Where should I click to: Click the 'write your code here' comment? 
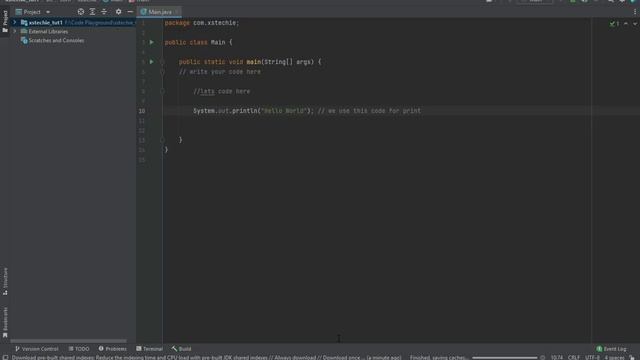(220, 72)
